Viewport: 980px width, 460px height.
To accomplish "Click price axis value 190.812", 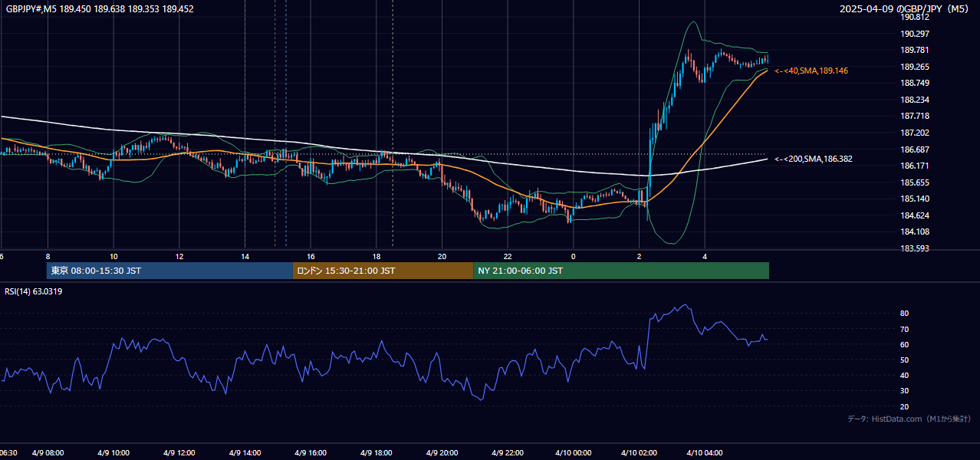I will point(915,17).
